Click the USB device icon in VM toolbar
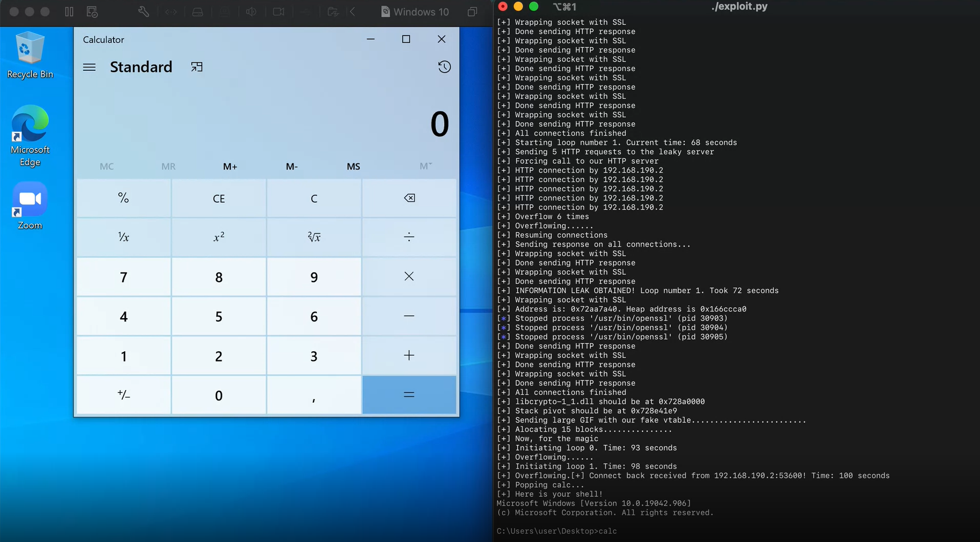 point(306,11)
